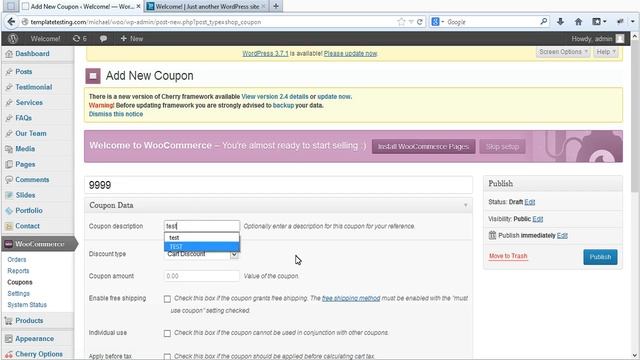Image resolution: width=640 pixels, height=360 pixels.
Task: Edit the Public visibility link
Action: coord(538,219)
